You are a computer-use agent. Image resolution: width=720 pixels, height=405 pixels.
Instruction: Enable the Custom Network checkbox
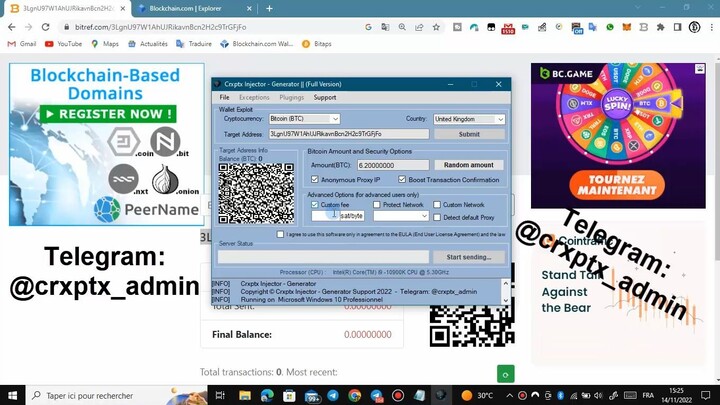coord(437,204)
